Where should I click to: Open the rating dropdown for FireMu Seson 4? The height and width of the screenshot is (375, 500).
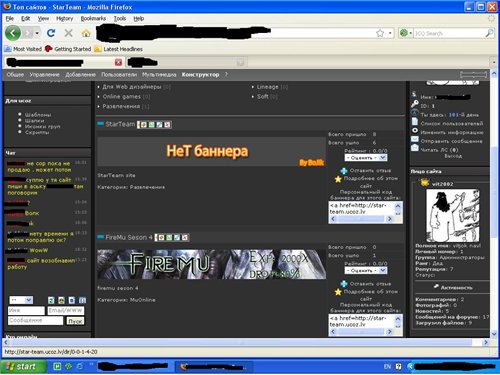tap(366, 270)
